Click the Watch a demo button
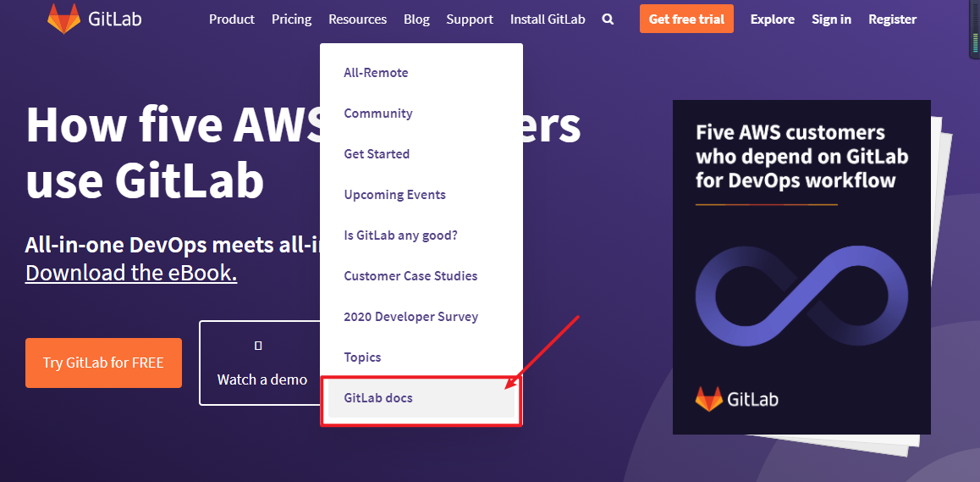Screen dimensions: 980x482 click(x=259, y=363)
